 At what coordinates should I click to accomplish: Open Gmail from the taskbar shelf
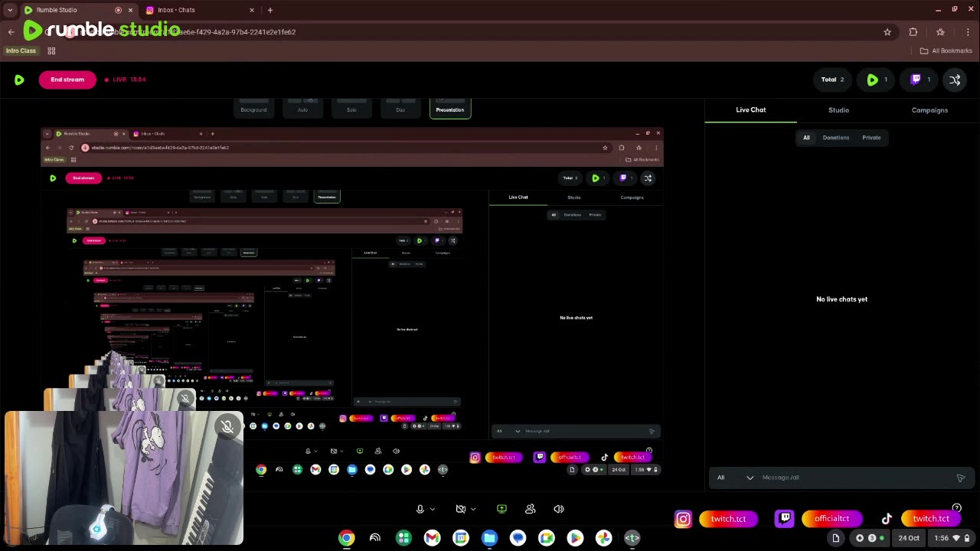coord(433,538)
